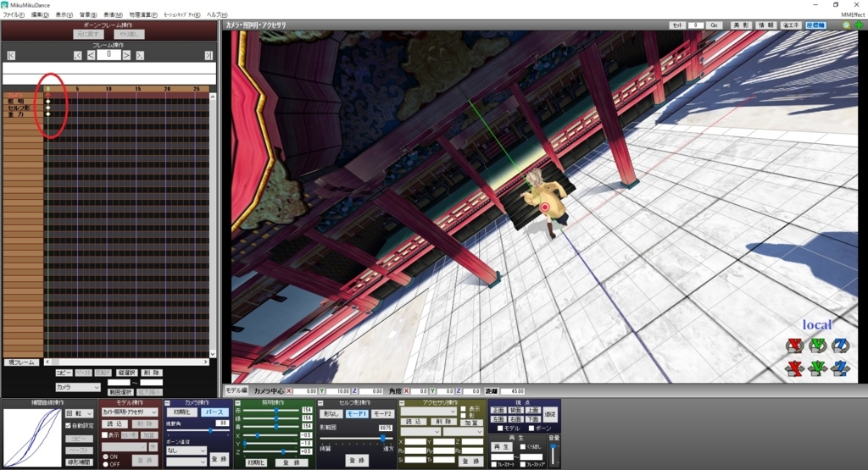Screen dimensions: 868x470
Task: Click the green move-cross icon in viewport
Action: pyautogui.click(x=859, y=25)
